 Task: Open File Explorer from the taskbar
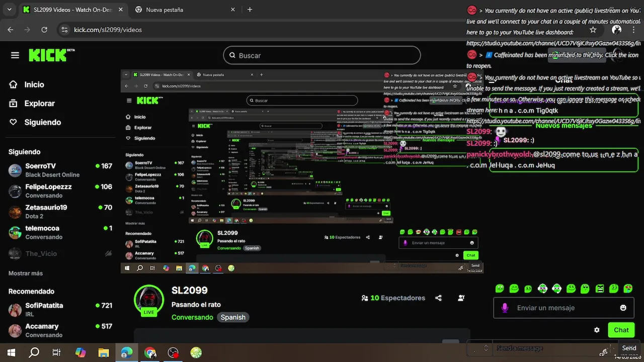pyautogui.click(x=103, y=353)
